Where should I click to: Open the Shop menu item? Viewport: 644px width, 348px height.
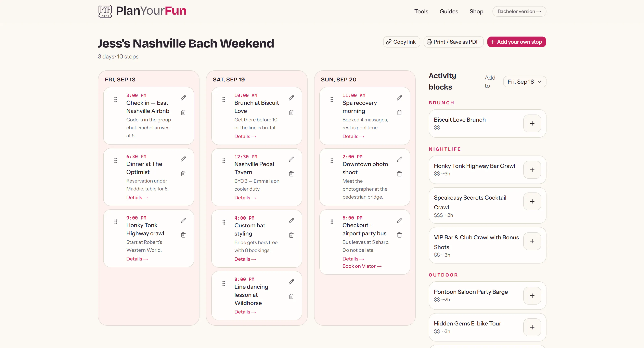476,12
